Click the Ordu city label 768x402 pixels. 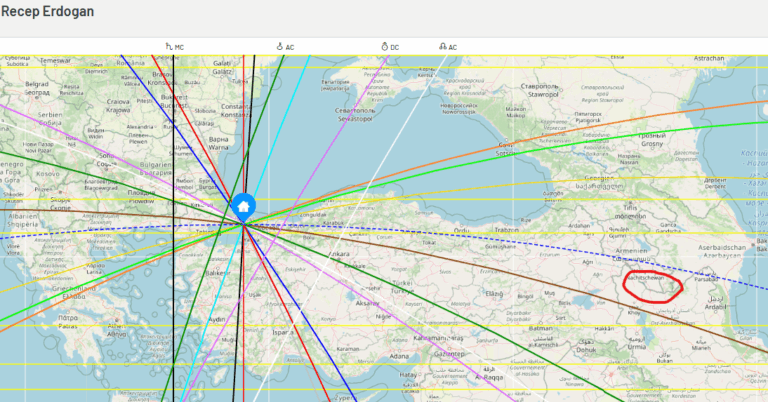point(461,230)
